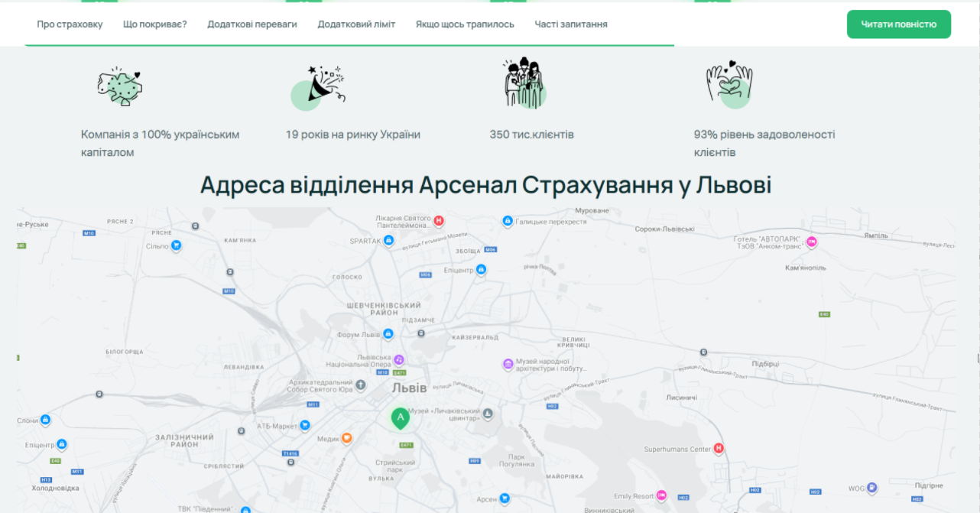Click the 'Підгірне' map label
The width and height of the screenshot is (980, 513).
point(929,485)
